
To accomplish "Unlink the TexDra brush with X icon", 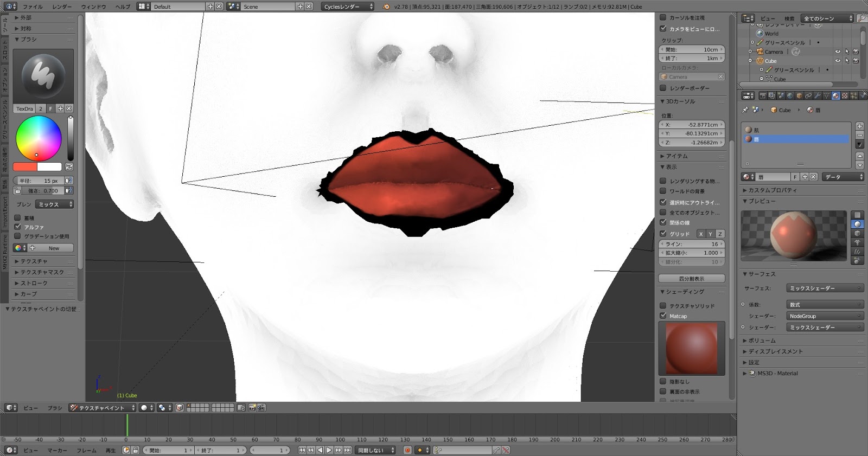I will click(69, 108).
